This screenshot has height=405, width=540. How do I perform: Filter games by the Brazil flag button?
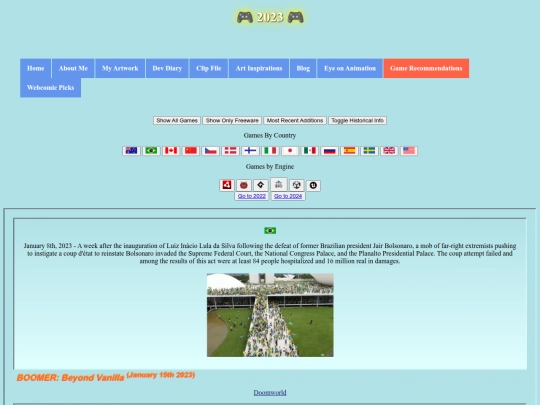coord(151,151)
